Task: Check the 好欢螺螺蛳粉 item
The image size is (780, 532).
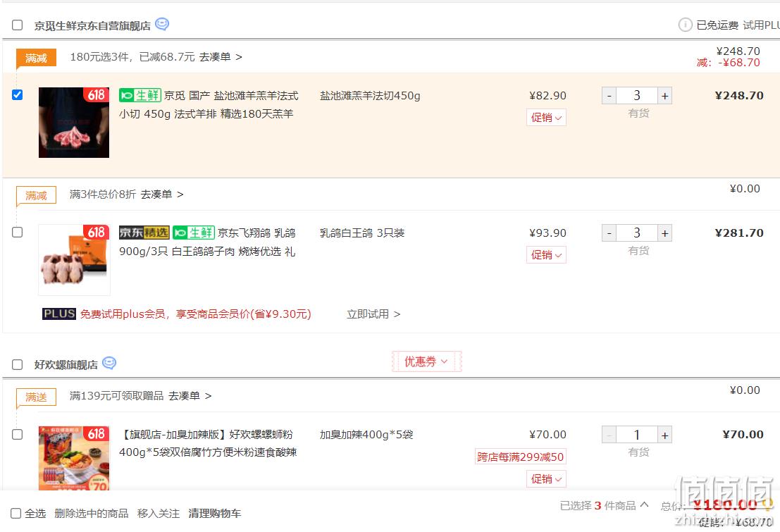Action: 18,434
